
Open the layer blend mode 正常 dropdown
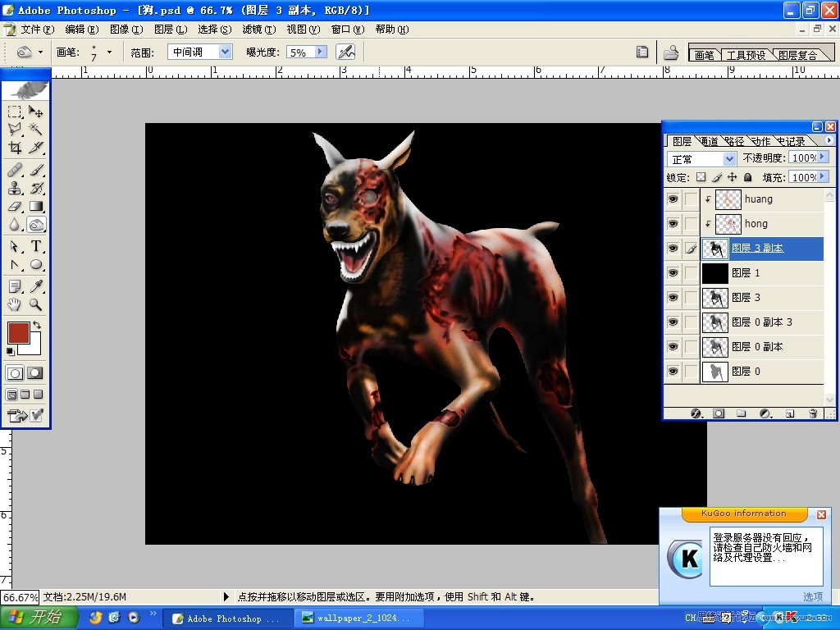click(701, 159)
